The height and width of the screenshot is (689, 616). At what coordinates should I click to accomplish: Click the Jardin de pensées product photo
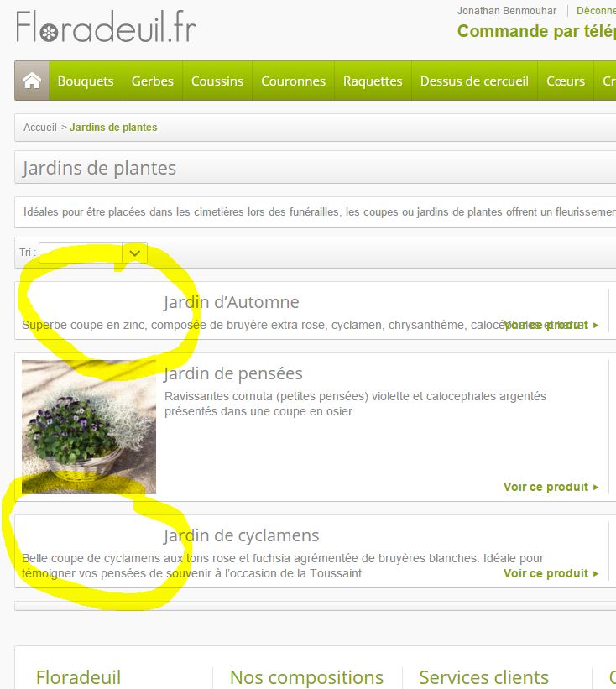click(x=89, y=427)
